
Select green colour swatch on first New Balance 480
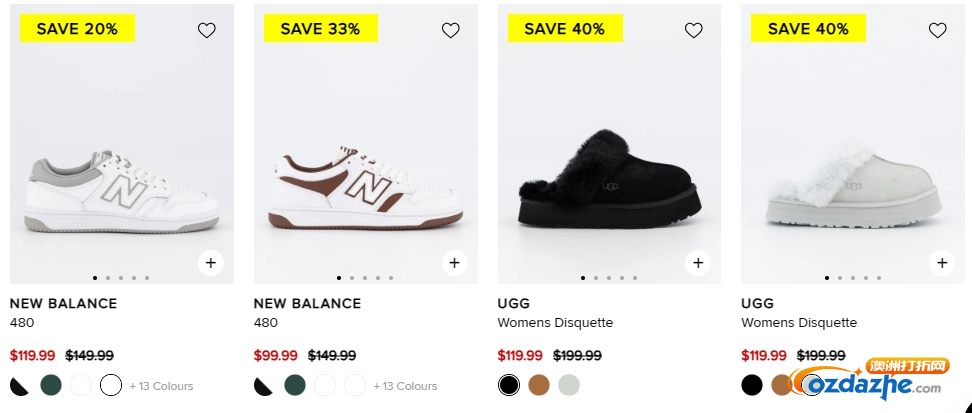51,385
